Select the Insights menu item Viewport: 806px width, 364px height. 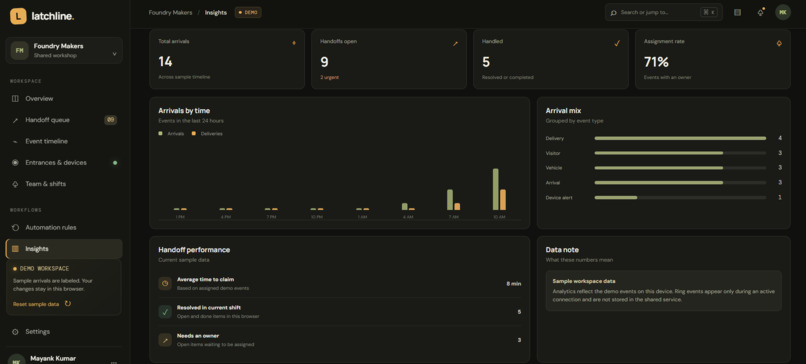tap(64, 249)
